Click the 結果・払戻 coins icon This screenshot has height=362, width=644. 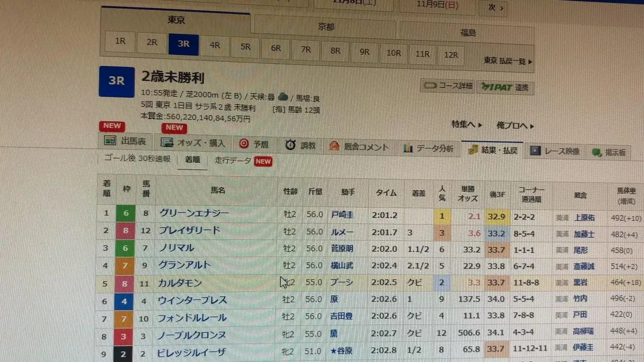(472, 150)
